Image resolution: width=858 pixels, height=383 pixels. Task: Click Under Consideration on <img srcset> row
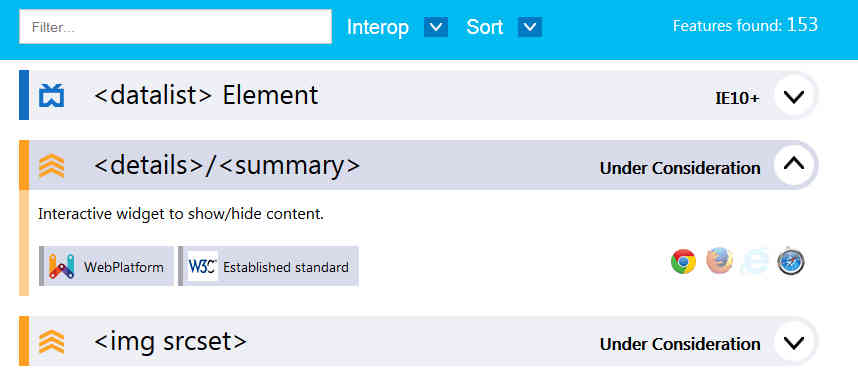tap(680, 344)
